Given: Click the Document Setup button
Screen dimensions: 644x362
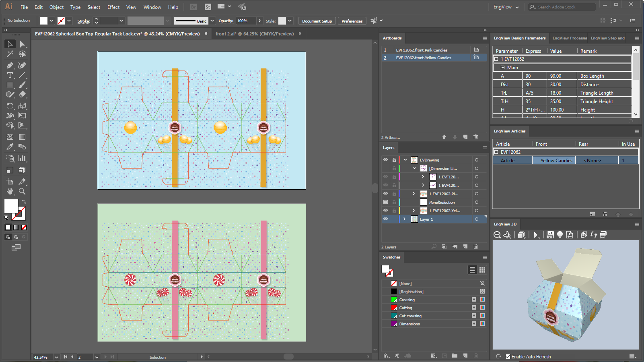Looking at the screenshot, I should click(x=317, y=21).
